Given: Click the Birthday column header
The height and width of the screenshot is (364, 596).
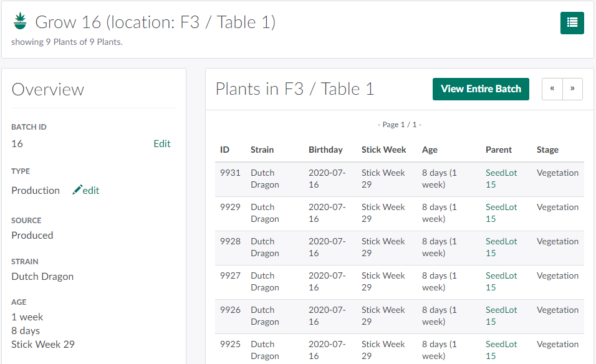Looking at the screenshot, I should [x=325, y=150].
